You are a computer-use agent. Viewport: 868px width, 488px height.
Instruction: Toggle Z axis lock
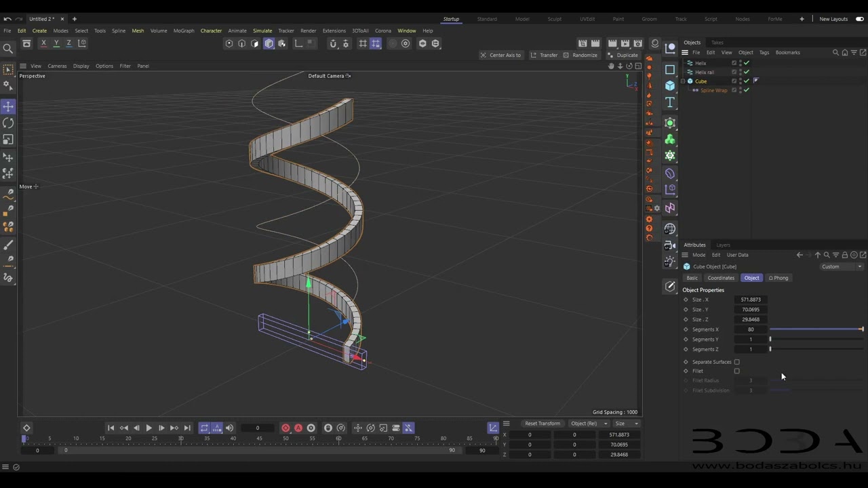[x=68, y=43]
